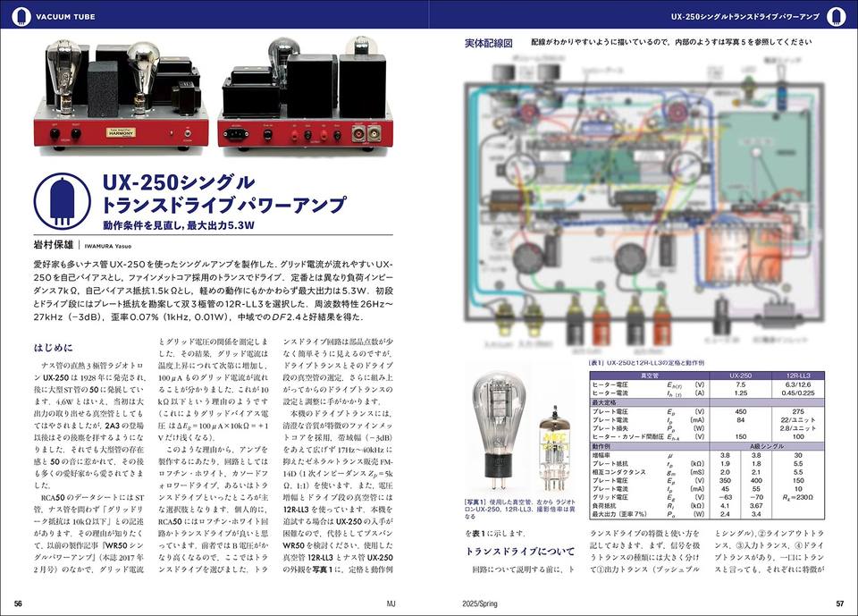Select the 'VACUUM TUBE' header label
The height and width of the screenshot is (616, 858).
pos(65,17)
